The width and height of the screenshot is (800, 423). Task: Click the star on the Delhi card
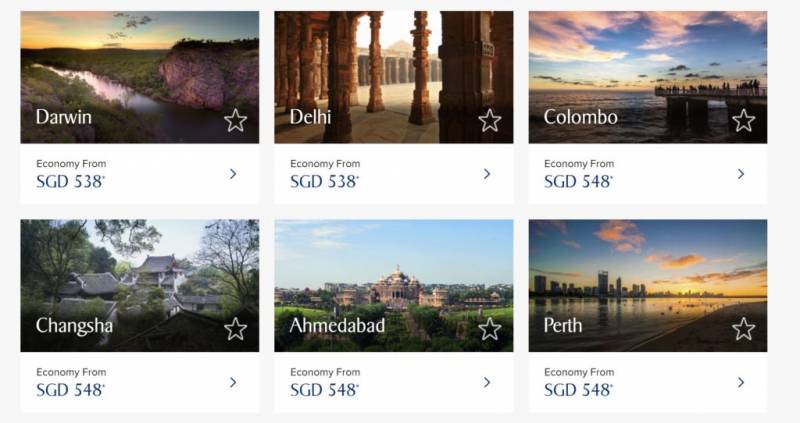click(489, 121)
